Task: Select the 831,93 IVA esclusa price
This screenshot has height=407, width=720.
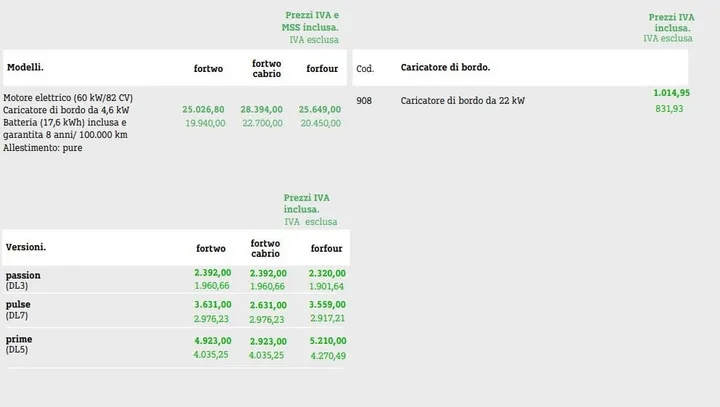Action: [x=669, y=108]
